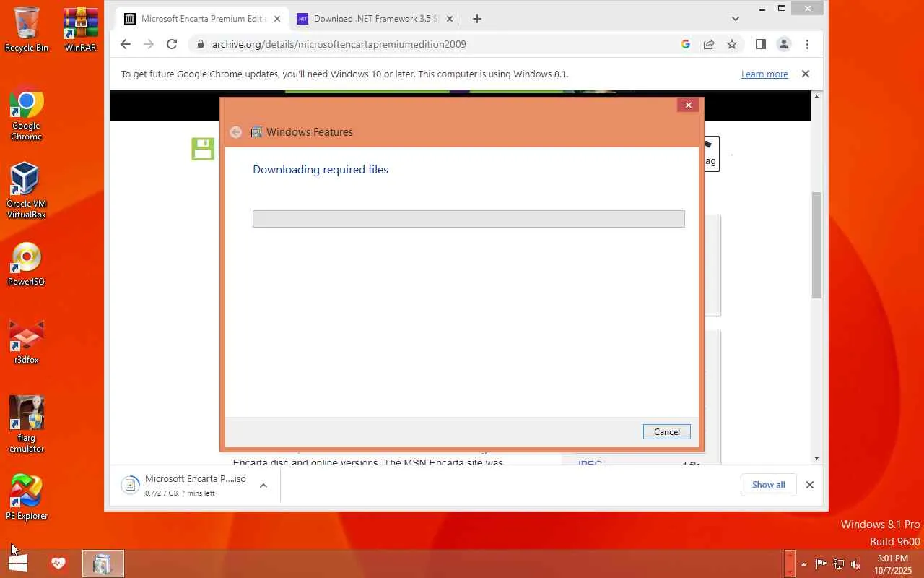Open the network tray icon
Image resolution: width=924 pixels, height=578 pixels.
tap(839, 564)
